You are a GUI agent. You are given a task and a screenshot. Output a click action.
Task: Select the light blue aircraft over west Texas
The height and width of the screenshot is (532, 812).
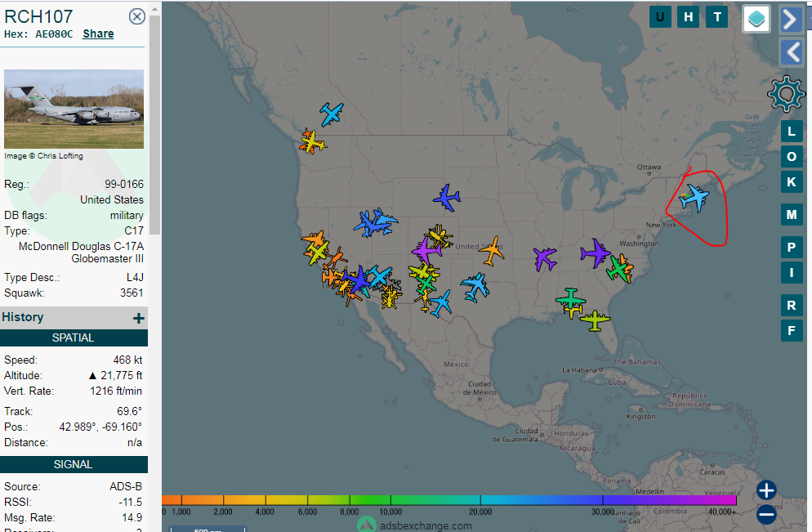[x=440, y=303]
